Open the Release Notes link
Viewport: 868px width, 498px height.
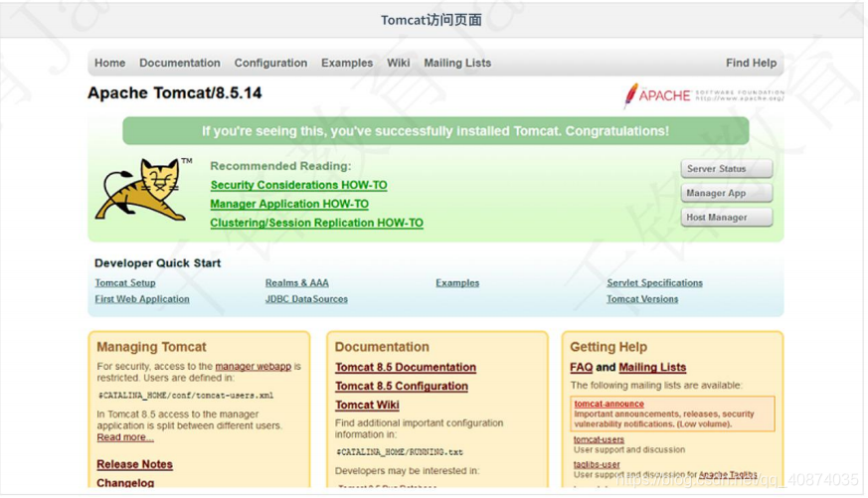(134, 464)
